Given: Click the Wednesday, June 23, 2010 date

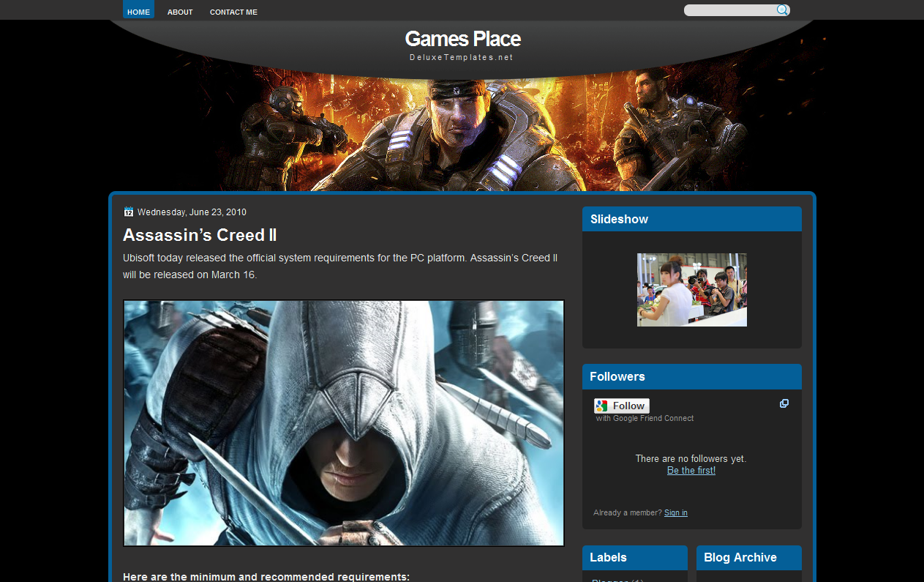Looking at the screenshot, I should (192, 212).
